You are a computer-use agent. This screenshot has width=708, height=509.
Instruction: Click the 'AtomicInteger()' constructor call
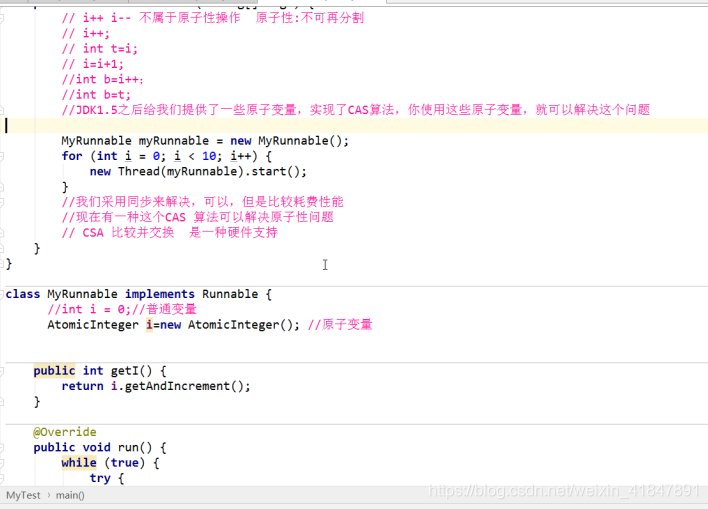(240, 325)
